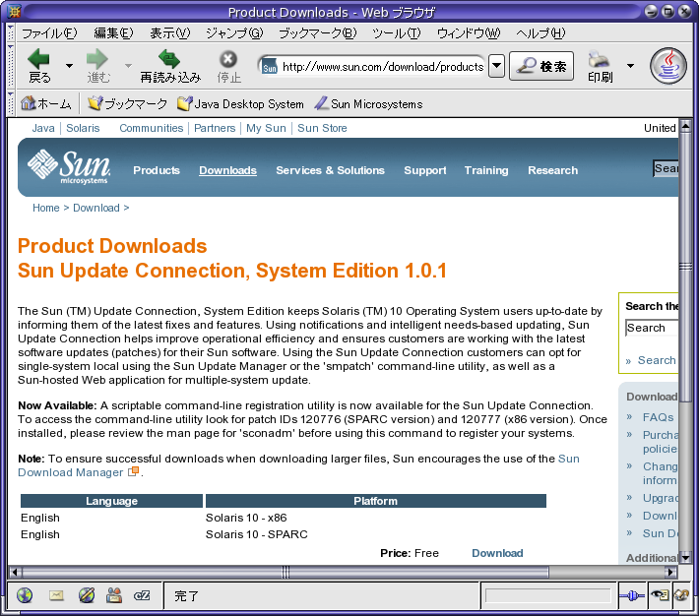699x616 pixels.
Task: Open Navigator globe icon in status bar
Action: click(x=25, y=595)
